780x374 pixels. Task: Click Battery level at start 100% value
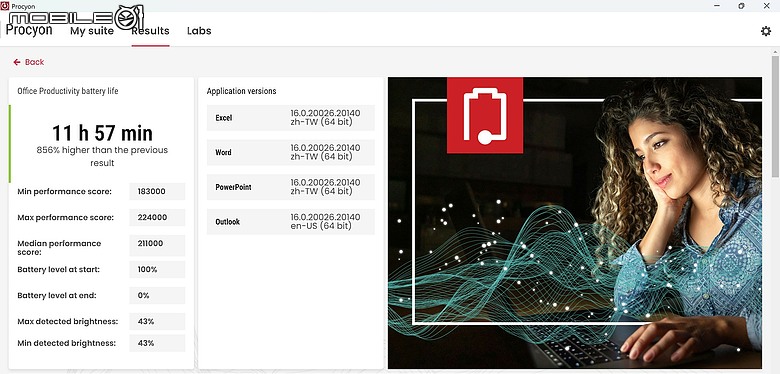[x=157, y=270]
